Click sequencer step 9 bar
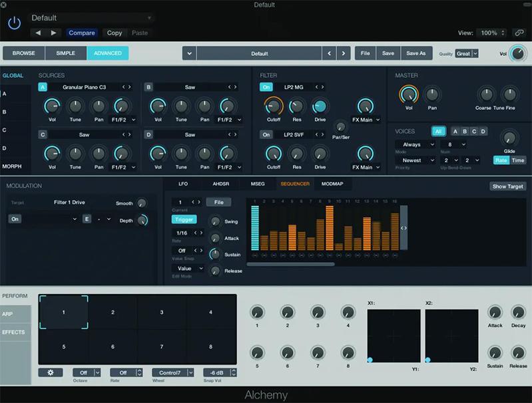Screen dimensions: 532x403 tap(329, 227)
